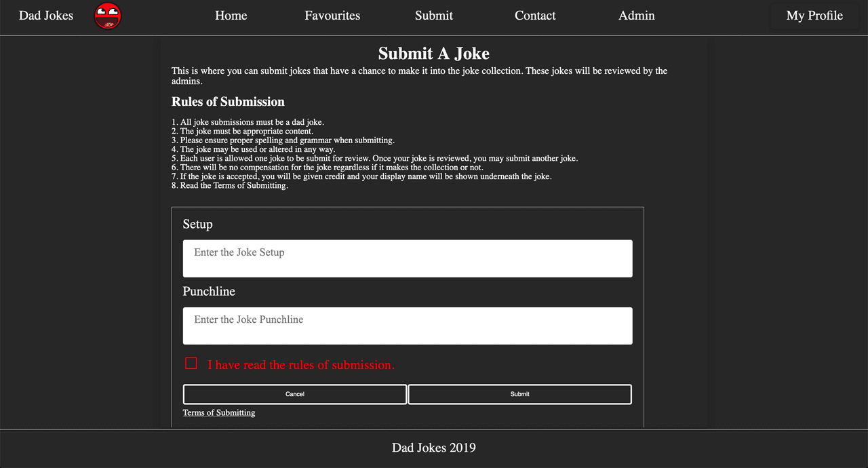Navigate to the Admin section
The image size is (868, 468).
tap(637, 16)
